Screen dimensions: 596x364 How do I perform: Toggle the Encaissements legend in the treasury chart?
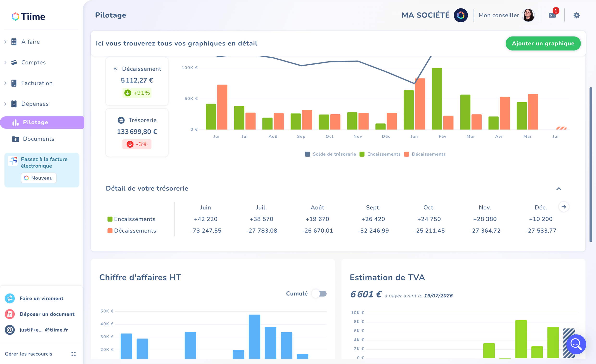[x=380, y=154]
